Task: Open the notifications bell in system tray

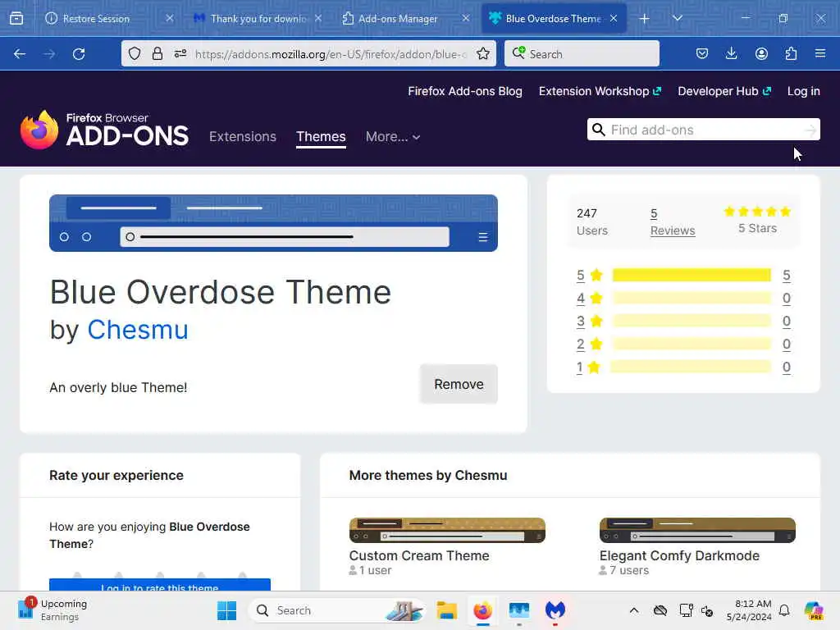Action: click(x=784, y=610)
